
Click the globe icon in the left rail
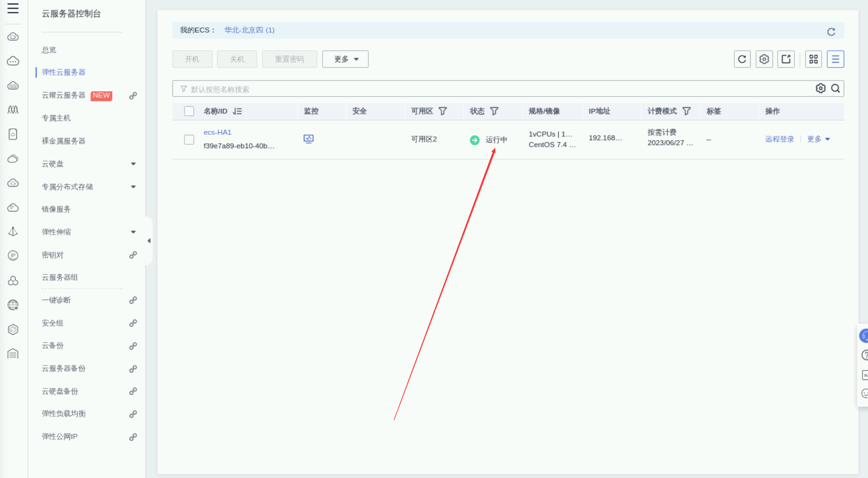click(13, 305)
